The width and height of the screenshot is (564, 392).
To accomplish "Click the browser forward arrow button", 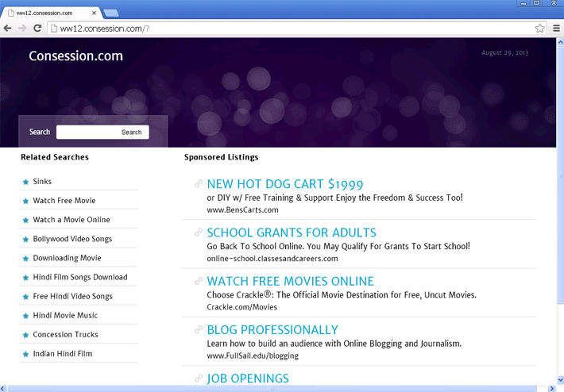I will [22, 29].
